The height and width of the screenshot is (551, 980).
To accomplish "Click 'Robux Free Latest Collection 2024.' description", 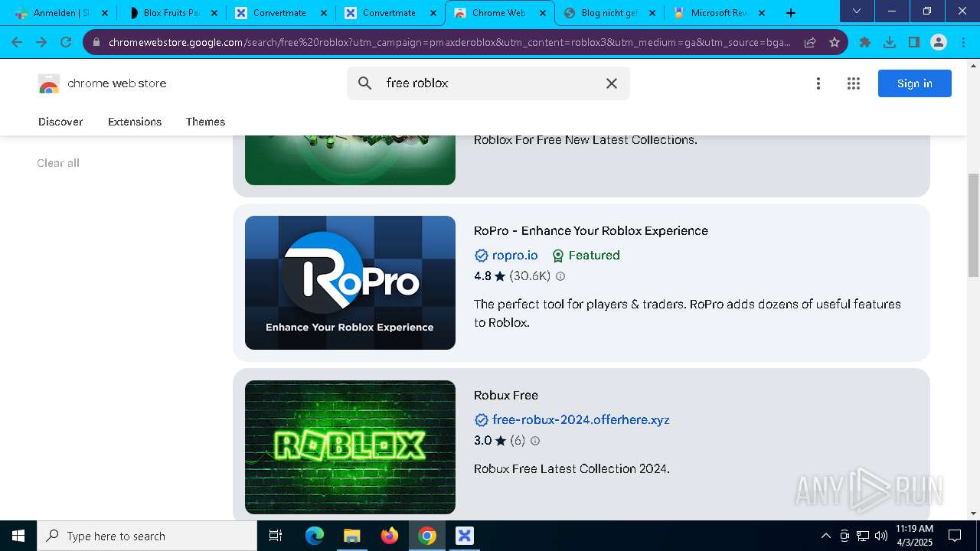I will [572, 469].
